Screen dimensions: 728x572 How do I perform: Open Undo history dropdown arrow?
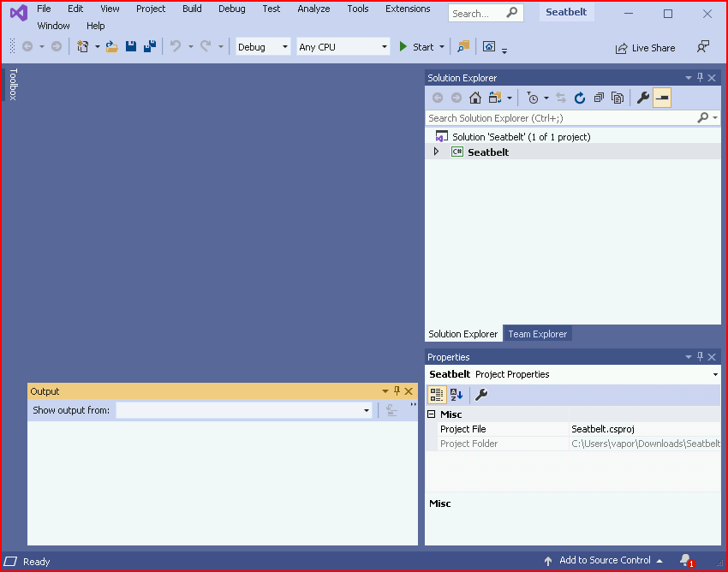[x=190, y=46]
